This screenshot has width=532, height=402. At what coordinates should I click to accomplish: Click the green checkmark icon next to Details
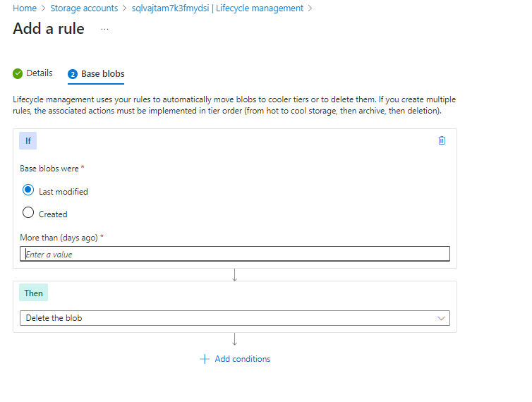(18, 73)
